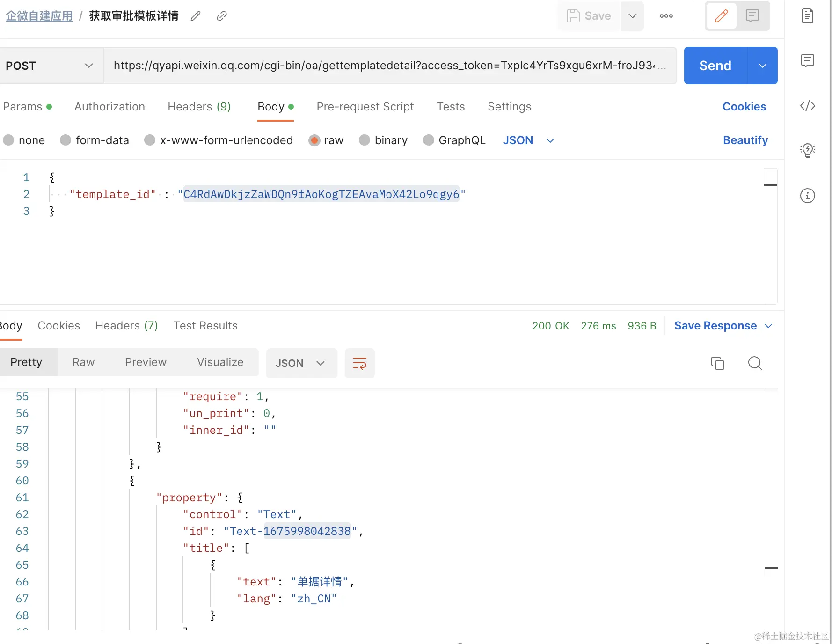Screen dimensions: 832x644
Task: Click the 936 B response size
Action: pos(642,326)
